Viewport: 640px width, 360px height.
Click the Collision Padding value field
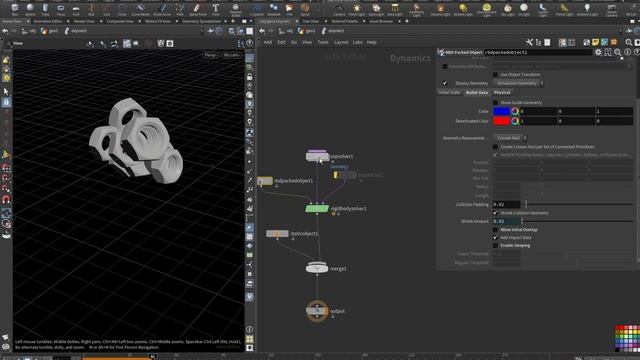coord(507,204)
